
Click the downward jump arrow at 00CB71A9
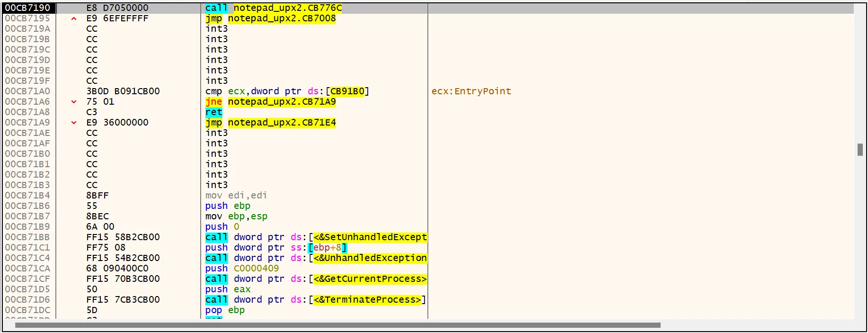pyautogui.click(x=74, y=123)
